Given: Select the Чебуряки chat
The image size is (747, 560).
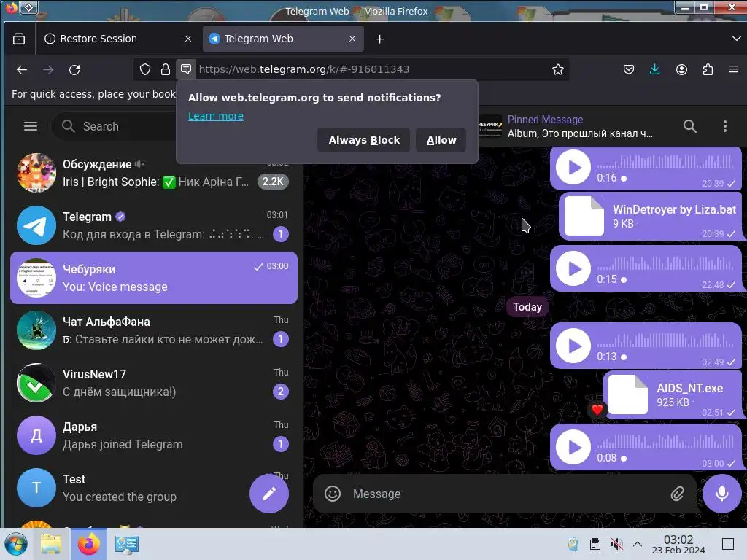Looking at the screenshot, I should tap(153, 278).
